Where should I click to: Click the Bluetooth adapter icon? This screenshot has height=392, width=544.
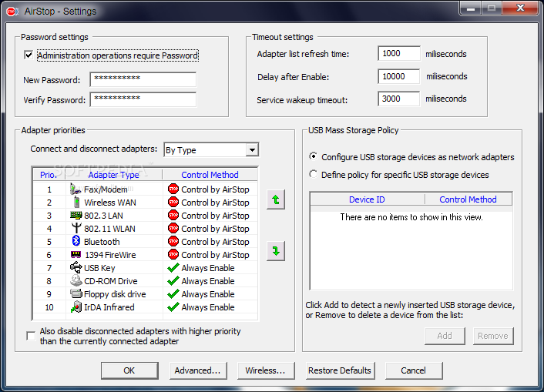[76, 241]
